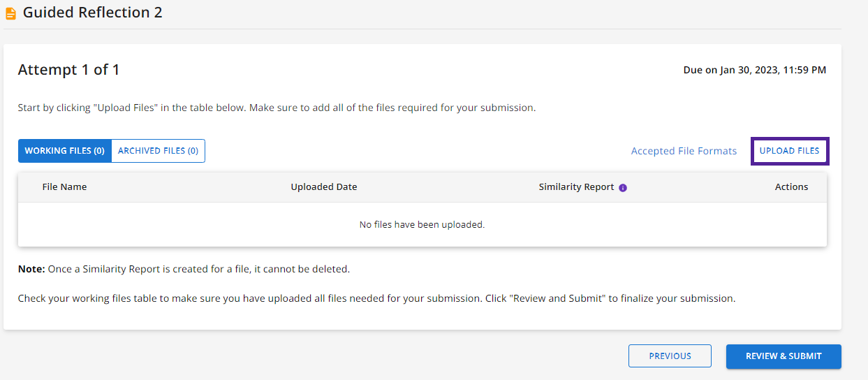Click the Upload Files button
The width and height of the screenshot is (868, 380).
(x=790, y=151)
